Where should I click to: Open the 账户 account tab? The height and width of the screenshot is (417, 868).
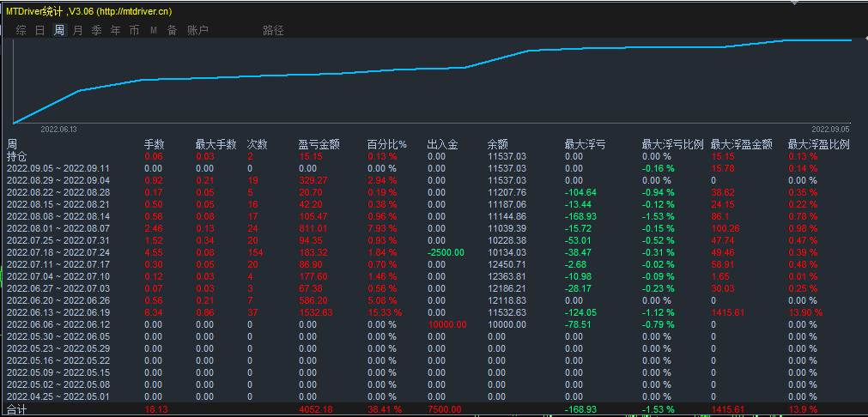pos(197,30)
